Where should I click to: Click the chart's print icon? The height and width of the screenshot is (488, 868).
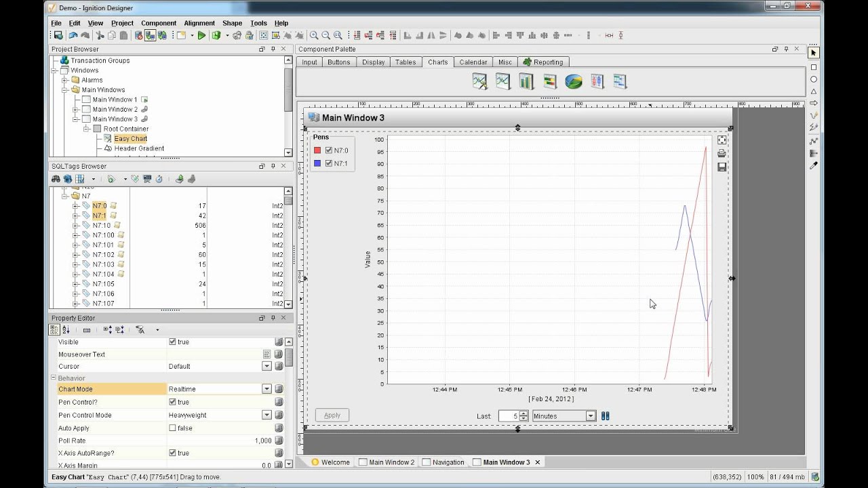click(x=722, y=153)
